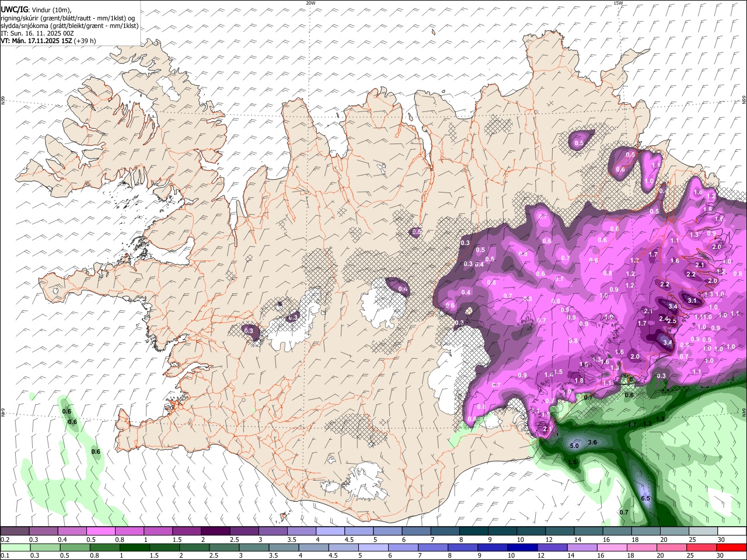This screenshot has height=560, width=747.
Task: Click the lower legend swatch between 0.5 and 0.8
Action: [75, 547]
